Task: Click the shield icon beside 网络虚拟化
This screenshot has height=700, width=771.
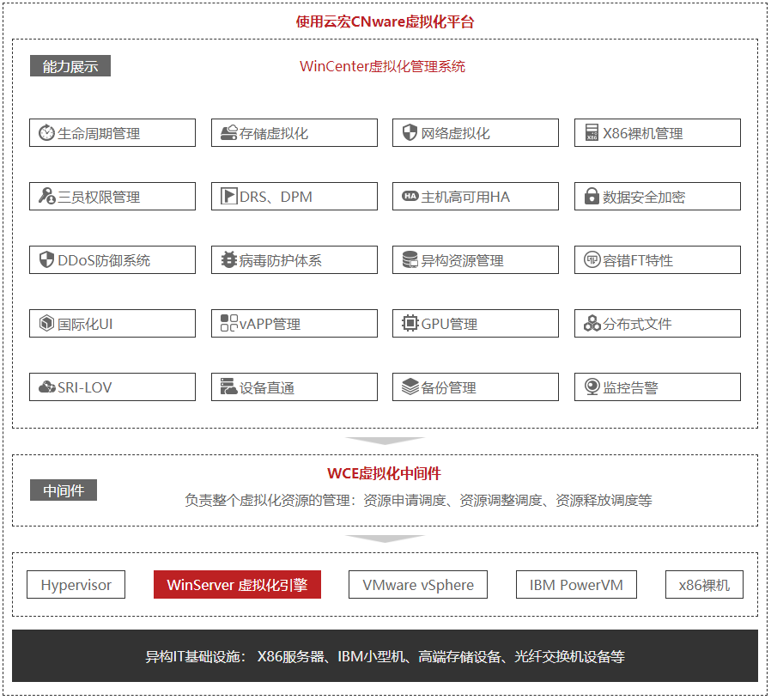Action: pos(410,133)
